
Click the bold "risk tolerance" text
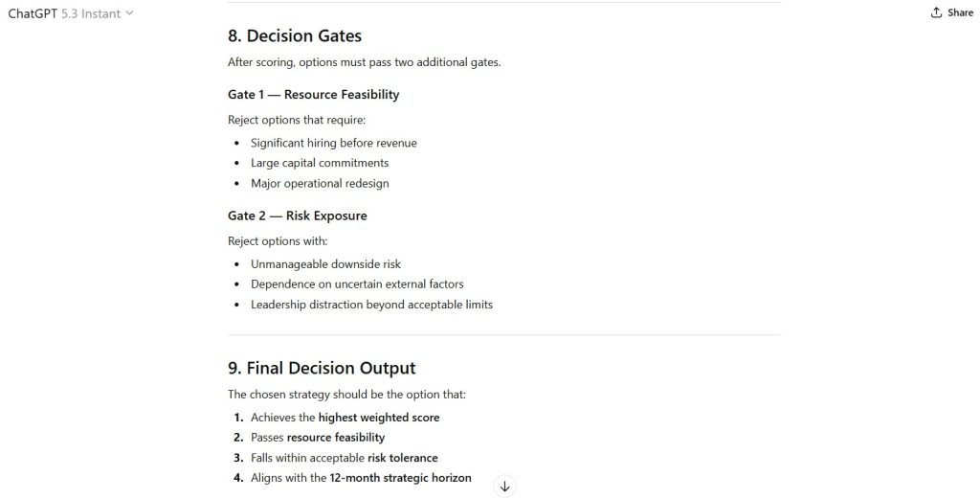tap(402, 458)
